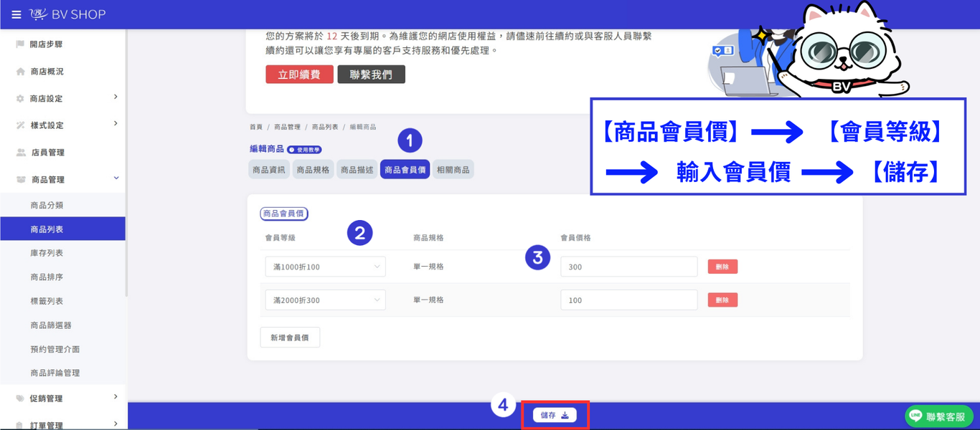980x430 pixels.
Task: Click the 開店步驟 flag icon
Action: click(20, 44)
